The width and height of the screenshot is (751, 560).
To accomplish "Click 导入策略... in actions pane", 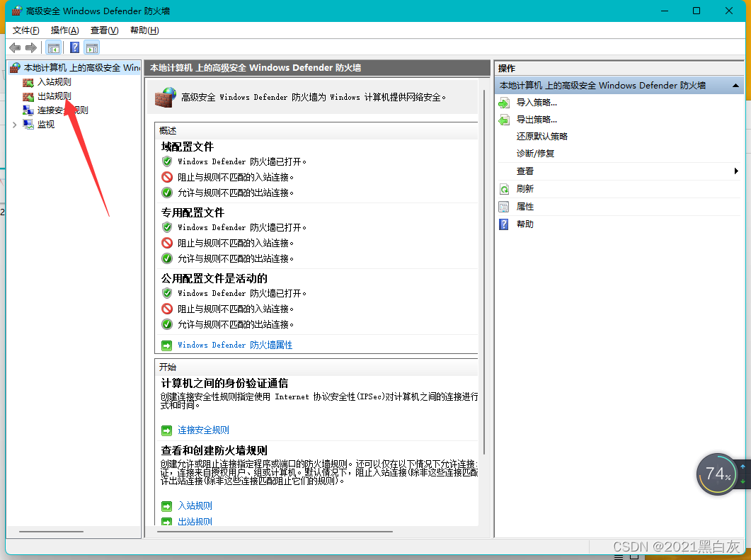I will coord(537,103).
